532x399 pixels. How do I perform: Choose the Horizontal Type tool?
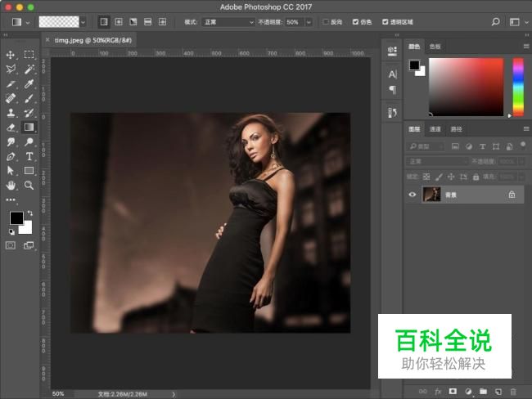pyautogui.click(x=29, y=156)
